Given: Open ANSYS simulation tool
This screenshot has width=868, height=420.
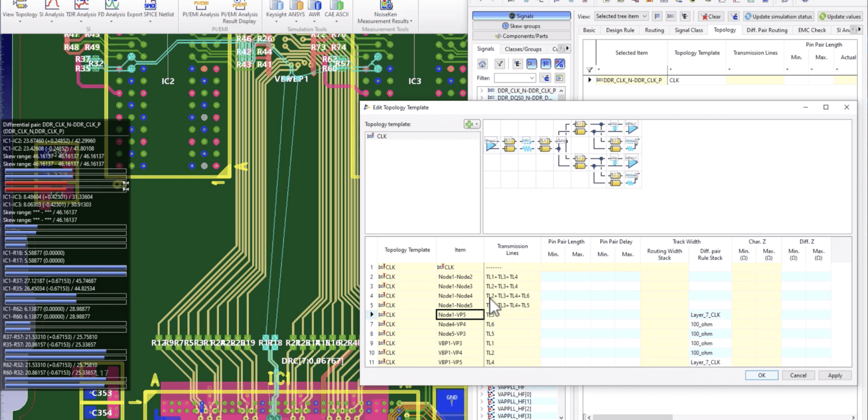Looking at the screenshot, I should pos(297,10).
